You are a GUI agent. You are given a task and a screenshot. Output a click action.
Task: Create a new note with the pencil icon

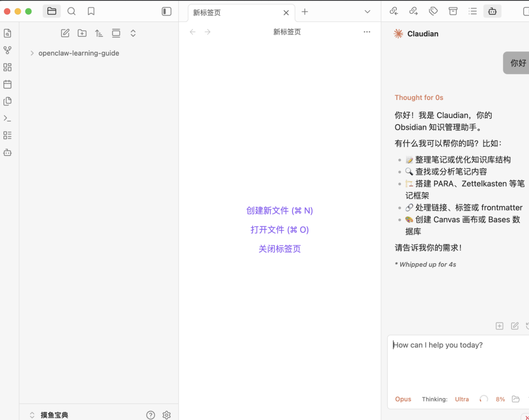pos(65,33)
